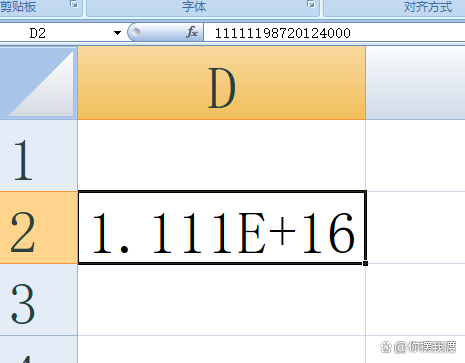Open the Name Box dropdown arrow

point(117,33)
